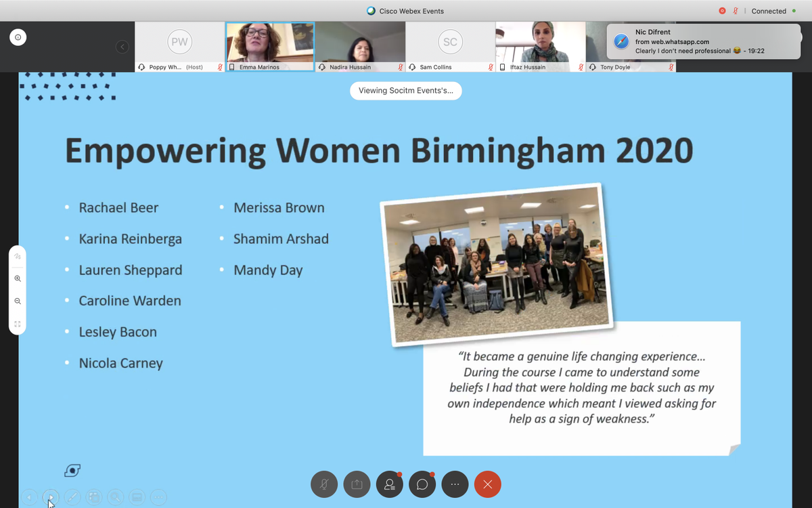The height and width of the screenshot is (508, 812).
Task: Select Poppy Wh... host video tile
Action: coord(179,47)
